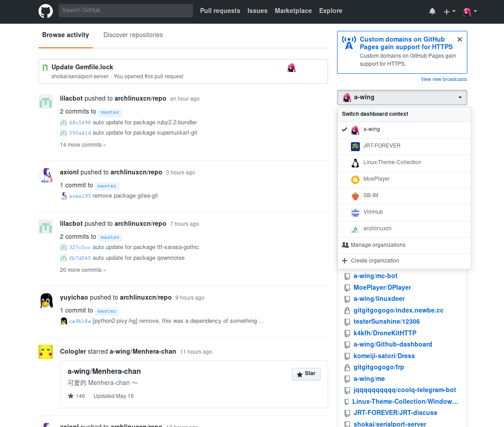
Task: Open Manage organizations
Action: click(404, 245)
